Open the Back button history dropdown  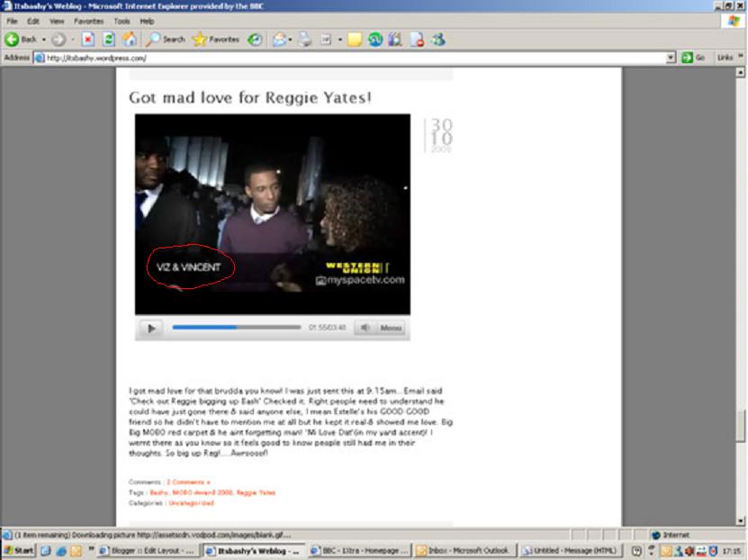pos(44,40)
